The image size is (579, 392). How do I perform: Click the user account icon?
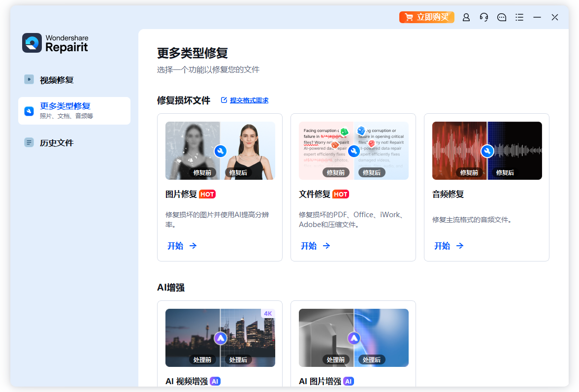(x=466, y=17)
